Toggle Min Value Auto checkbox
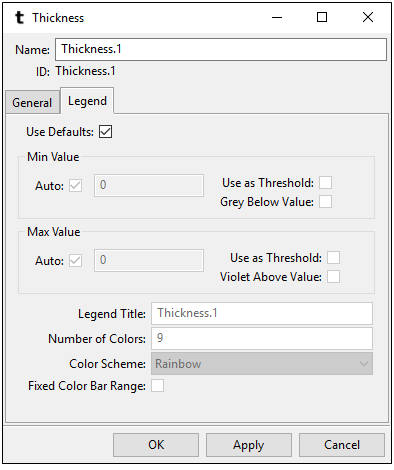 (75, 185)
